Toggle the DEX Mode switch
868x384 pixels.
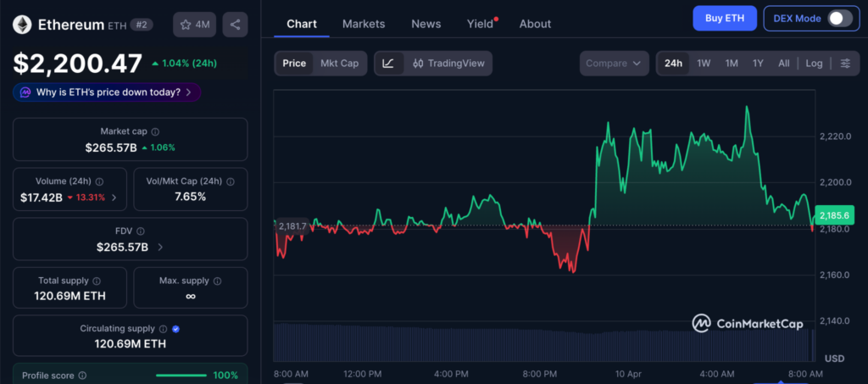(x=839, y=18)
